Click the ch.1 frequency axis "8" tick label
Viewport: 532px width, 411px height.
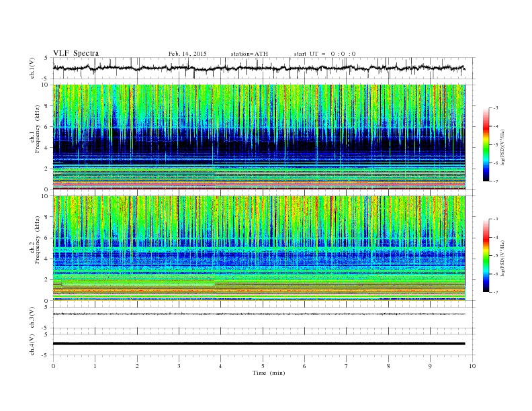(47, 106)
